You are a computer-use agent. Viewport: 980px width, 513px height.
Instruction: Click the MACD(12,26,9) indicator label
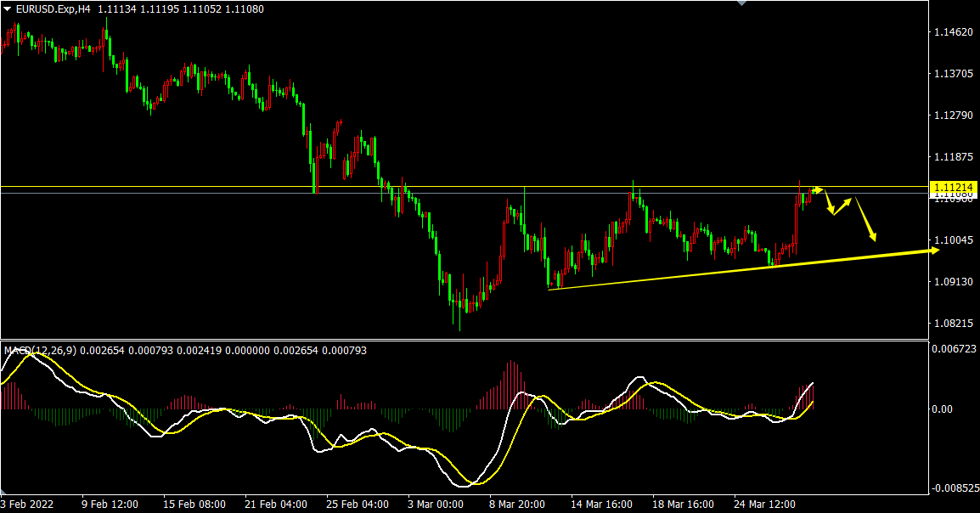[40, 350]
